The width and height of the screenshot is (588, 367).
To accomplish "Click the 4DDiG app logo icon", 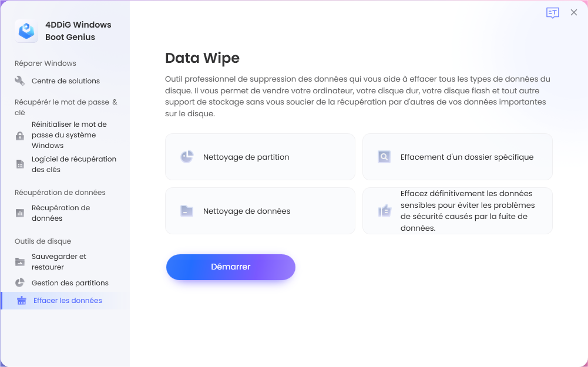I will 26,31.
